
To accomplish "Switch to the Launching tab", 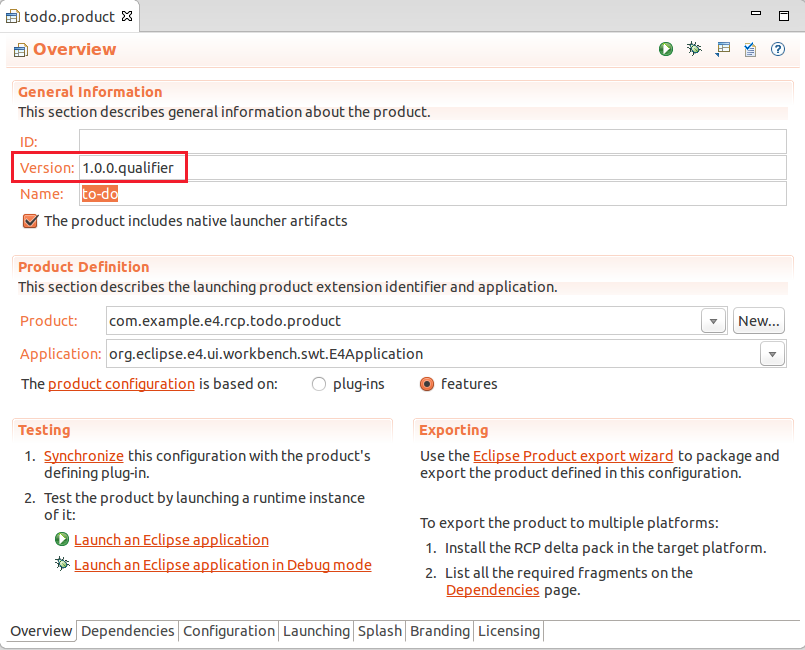I will [x=316, y=630].
